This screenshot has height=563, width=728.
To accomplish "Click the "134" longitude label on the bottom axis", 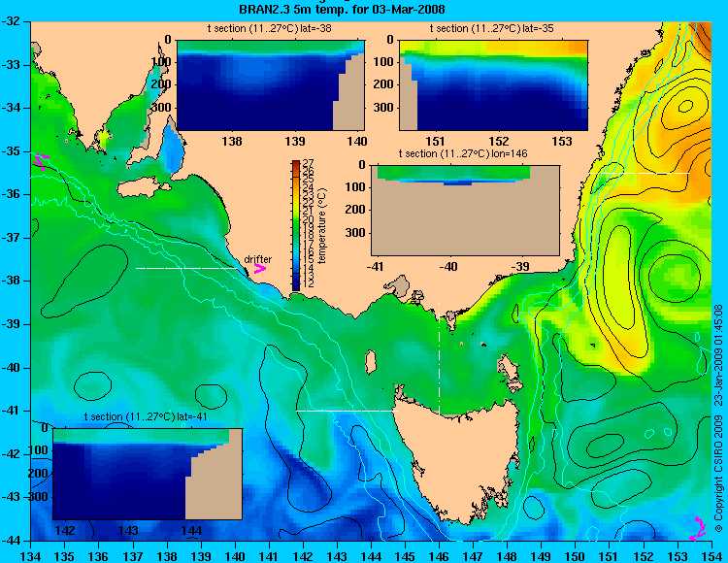I will [x=31, y=556].
